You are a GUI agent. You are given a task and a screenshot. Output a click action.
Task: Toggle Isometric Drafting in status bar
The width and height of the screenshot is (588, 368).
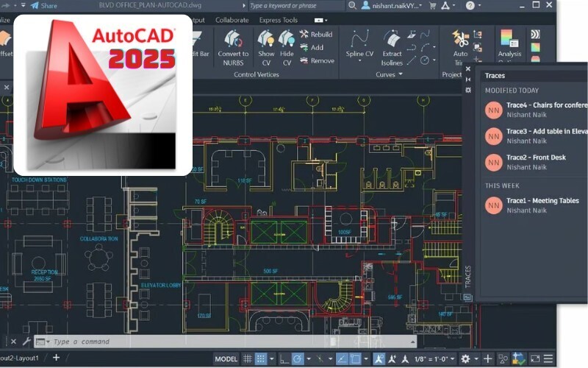(x=320, y=359)
